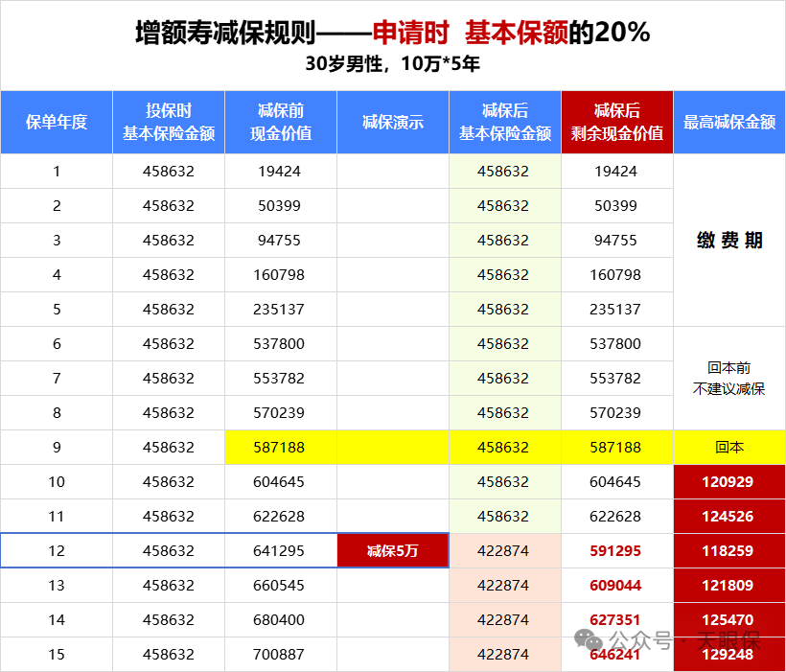Select the 回本前不建议减保 note cell

pos(729,378)
